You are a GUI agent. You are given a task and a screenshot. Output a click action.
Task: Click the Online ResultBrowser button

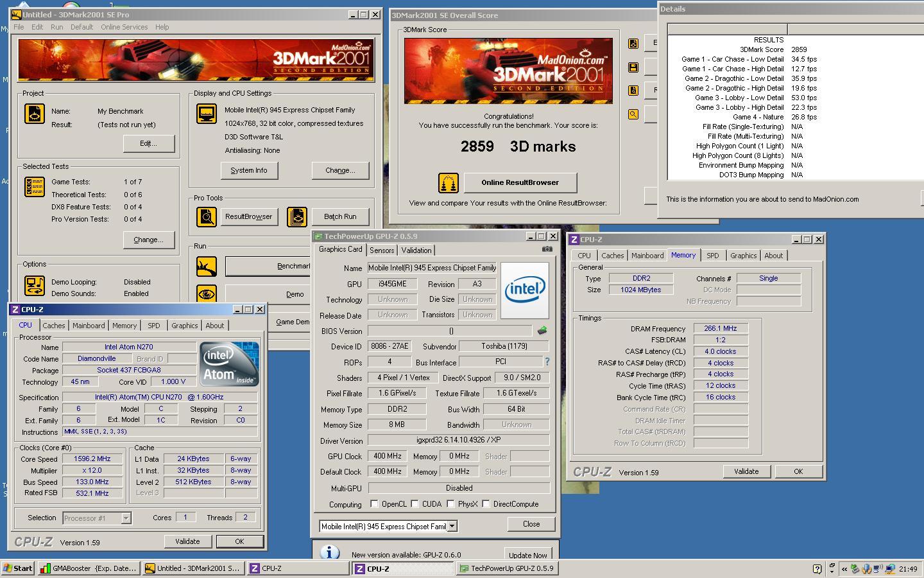click(x=520, y=182)
